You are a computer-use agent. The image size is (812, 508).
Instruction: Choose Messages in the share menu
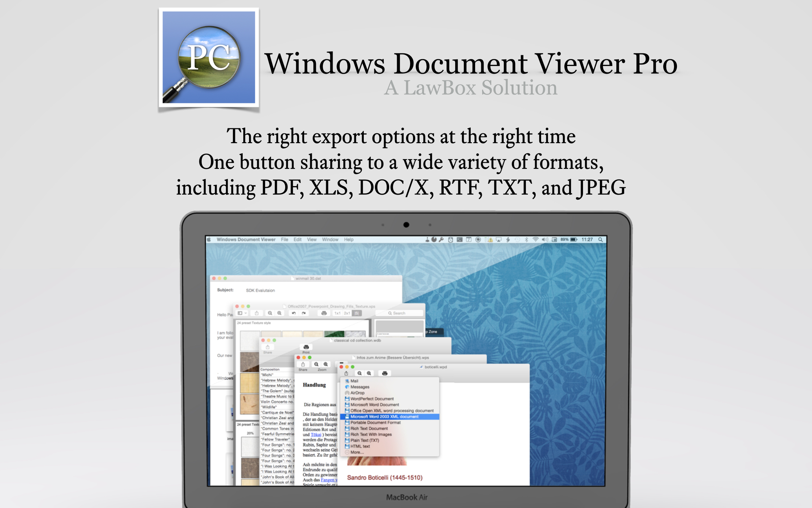coord(390,387)
